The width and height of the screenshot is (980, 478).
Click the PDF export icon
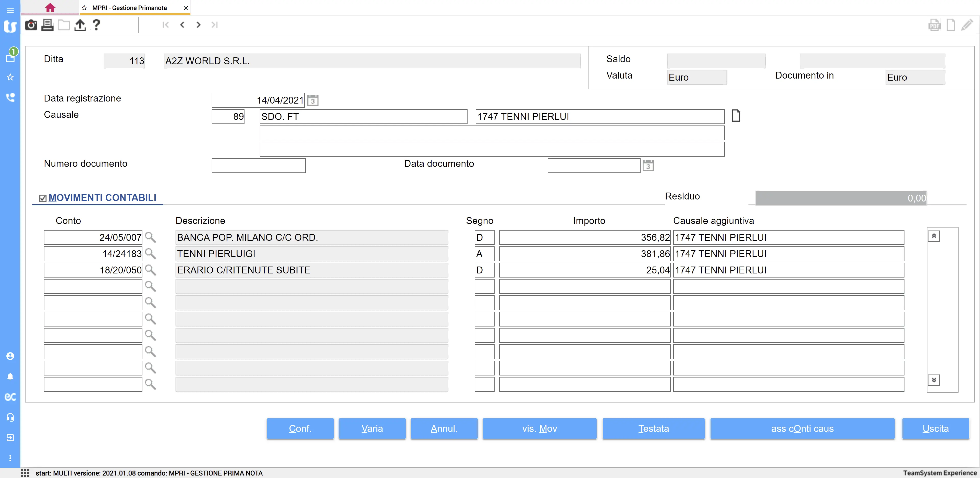click(934, 25)
